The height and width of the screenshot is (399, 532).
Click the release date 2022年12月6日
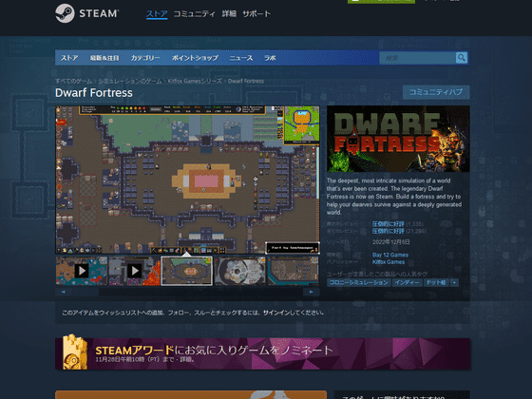[x=390, y=242]
